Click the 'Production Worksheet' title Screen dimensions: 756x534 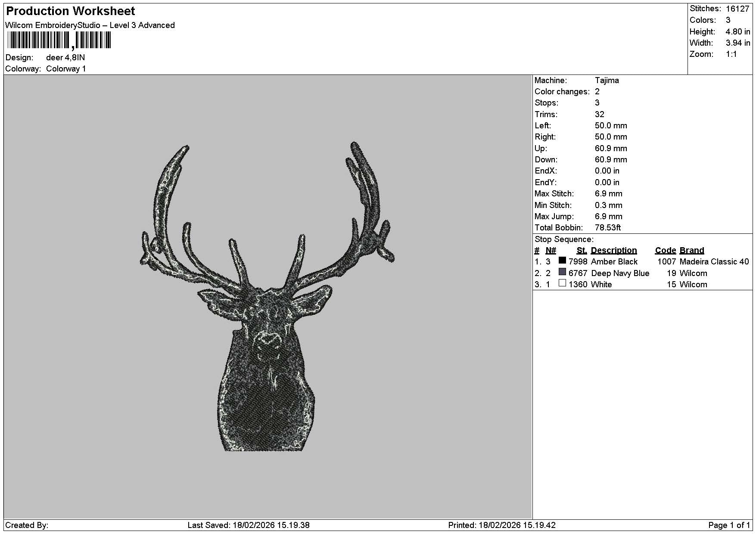[x=70, y=11]
